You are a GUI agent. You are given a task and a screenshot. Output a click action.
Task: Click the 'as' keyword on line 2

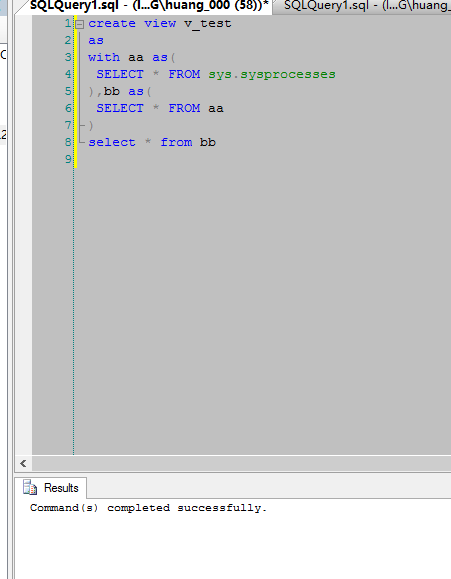point(96,40)
